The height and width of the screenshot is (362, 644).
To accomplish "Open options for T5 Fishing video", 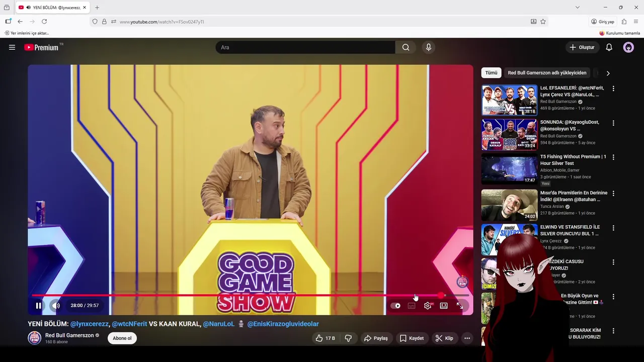I will coord(613,157).
